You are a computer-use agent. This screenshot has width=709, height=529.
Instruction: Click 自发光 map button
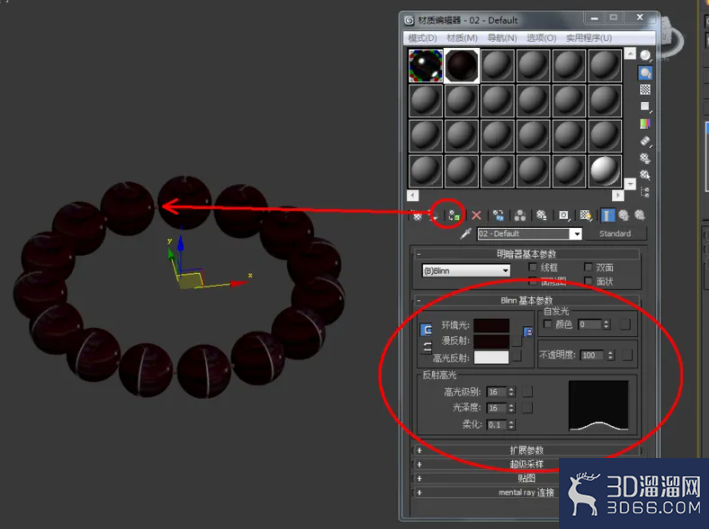point(625,324)
